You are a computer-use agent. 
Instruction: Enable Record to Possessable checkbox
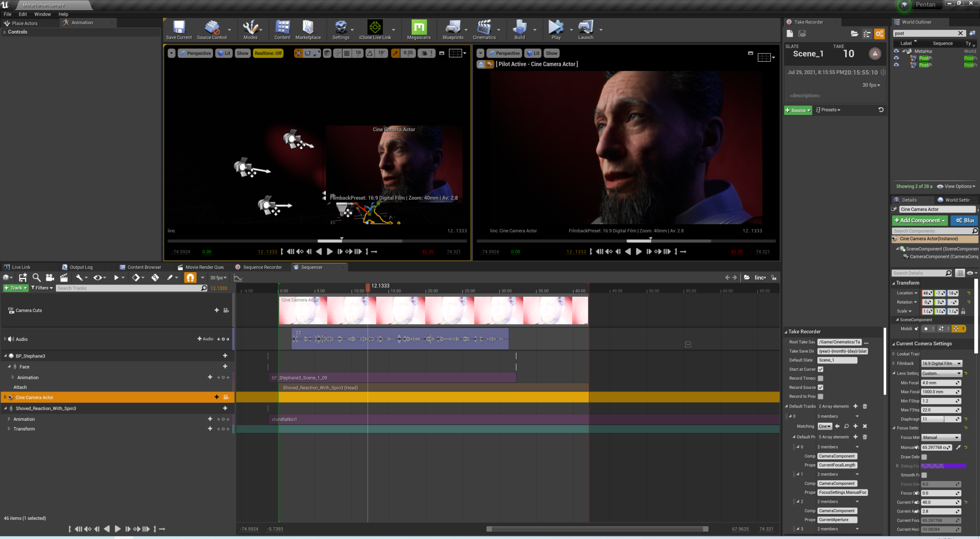820,396
